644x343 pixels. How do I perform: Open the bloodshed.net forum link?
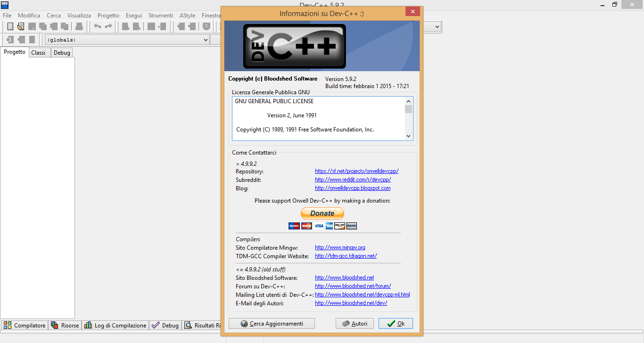tap(353, 286)
